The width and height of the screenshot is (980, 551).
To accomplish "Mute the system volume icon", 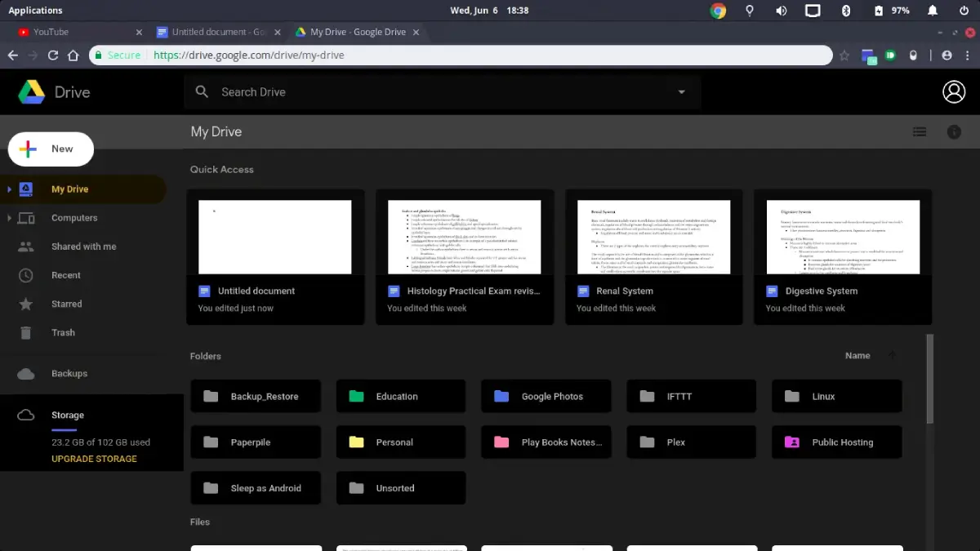I will point(781,11).
